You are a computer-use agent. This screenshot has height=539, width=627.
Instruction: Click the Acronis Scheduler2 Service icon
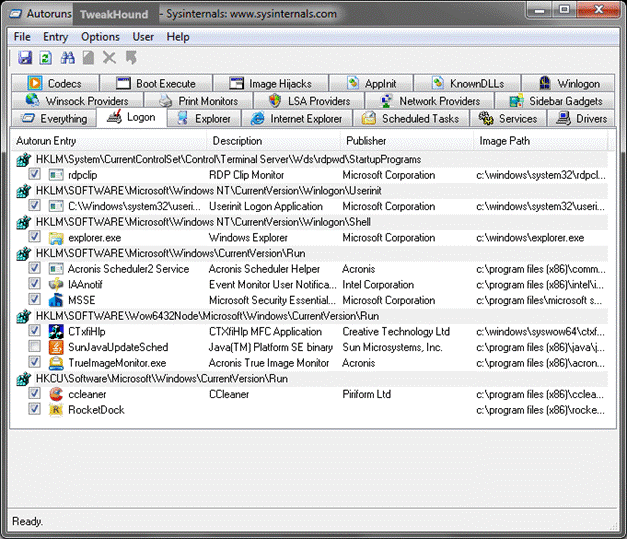point(56,269)
